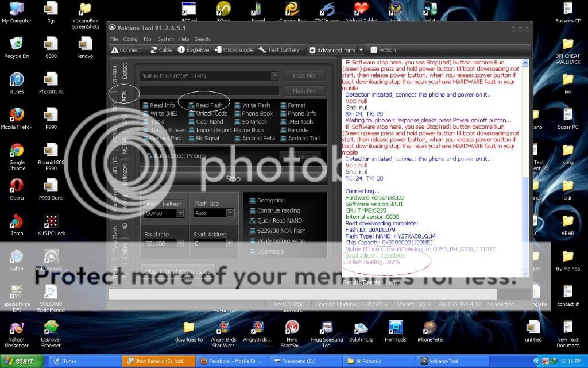Open the Config menu

[130, 39]
